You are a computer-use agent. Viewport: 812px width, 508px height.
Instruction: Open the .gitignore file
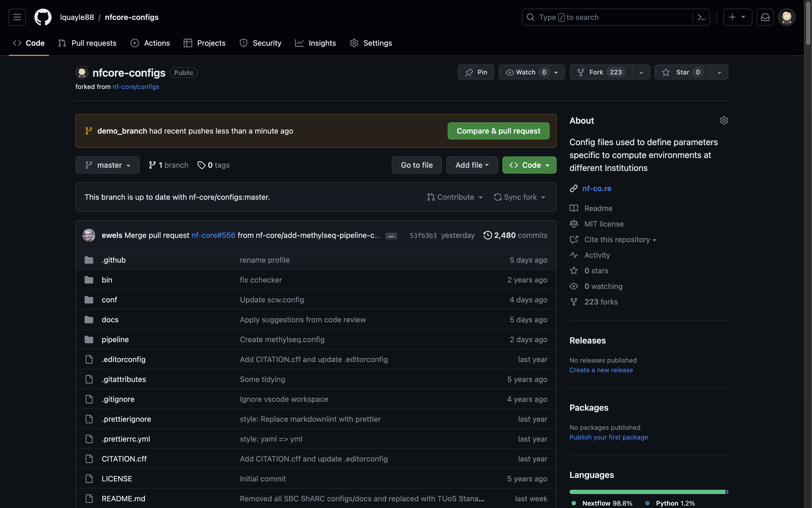(x=118, y=399)
